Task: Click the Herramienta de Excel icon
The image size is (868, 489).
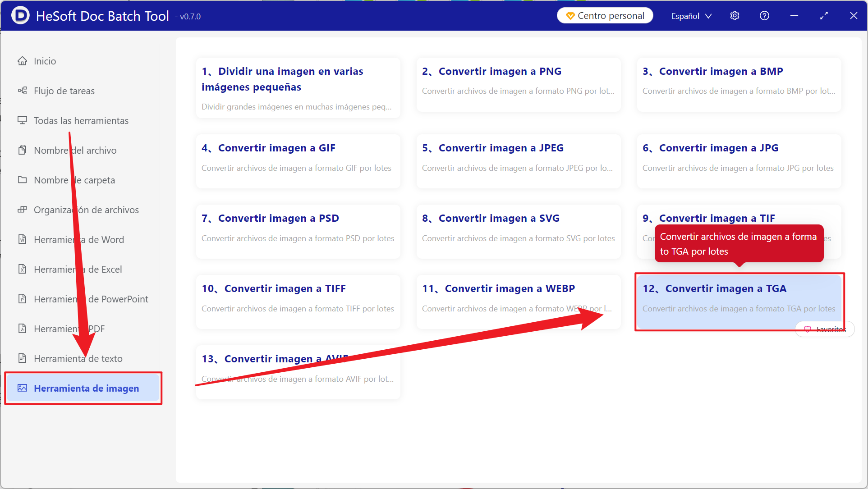Action: [22, 269]
